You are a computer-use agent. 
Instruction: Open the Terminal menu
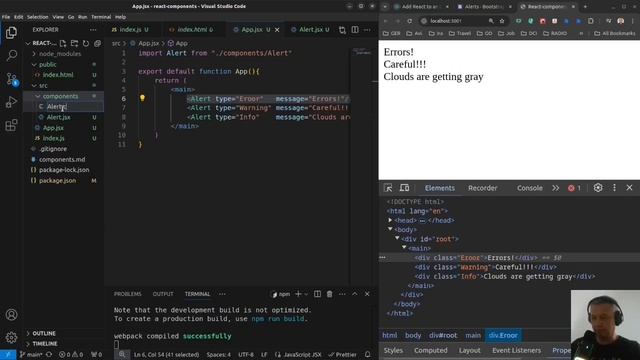coord(101,17)
